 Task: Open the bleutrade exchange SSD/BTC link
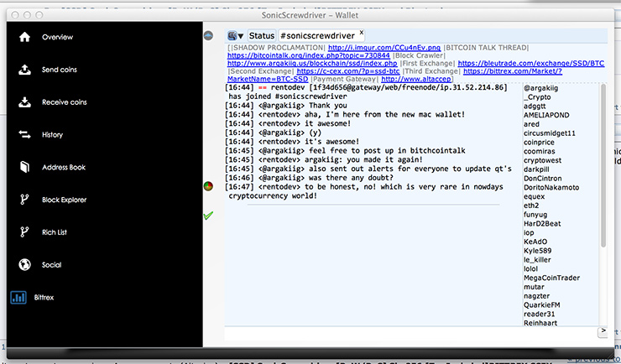coord(531,63)
